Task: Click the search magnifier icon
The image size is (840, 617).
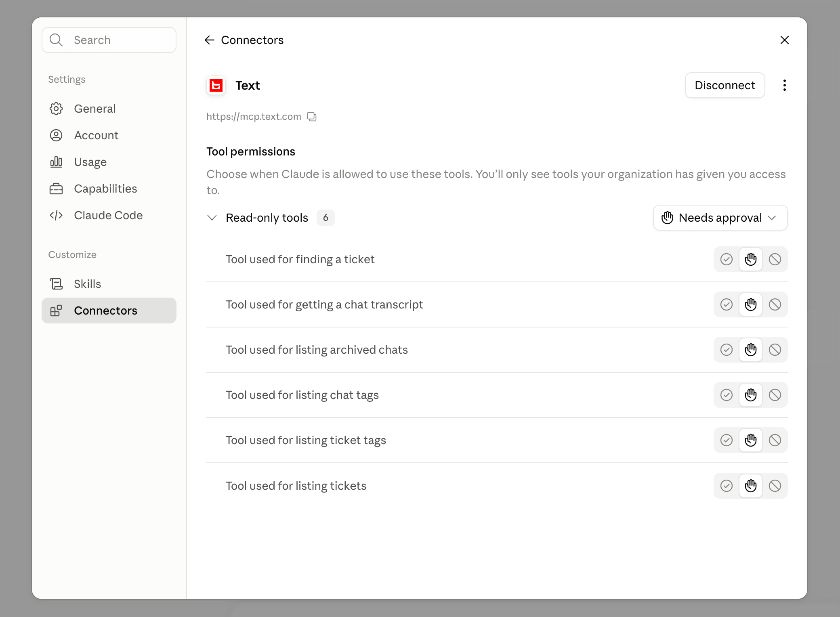Action: coord(56,40)
